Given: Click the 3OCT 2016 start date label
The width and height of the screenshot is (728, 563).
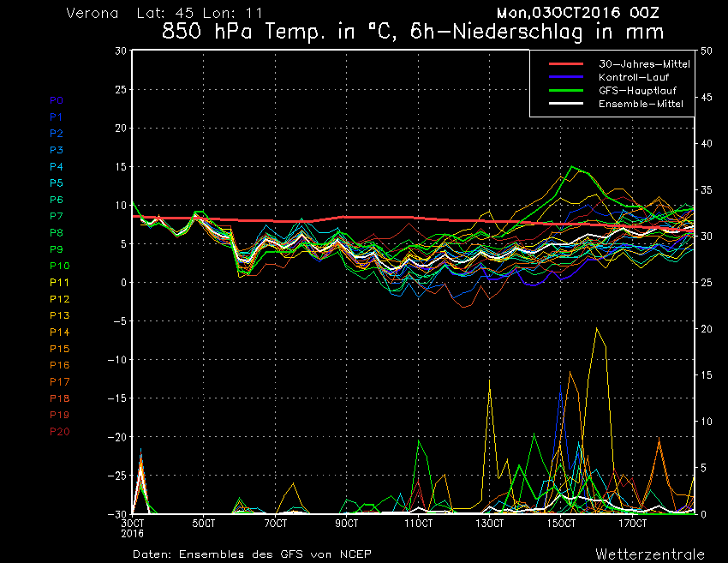Looking at the screenshot, I should point(133,527).
